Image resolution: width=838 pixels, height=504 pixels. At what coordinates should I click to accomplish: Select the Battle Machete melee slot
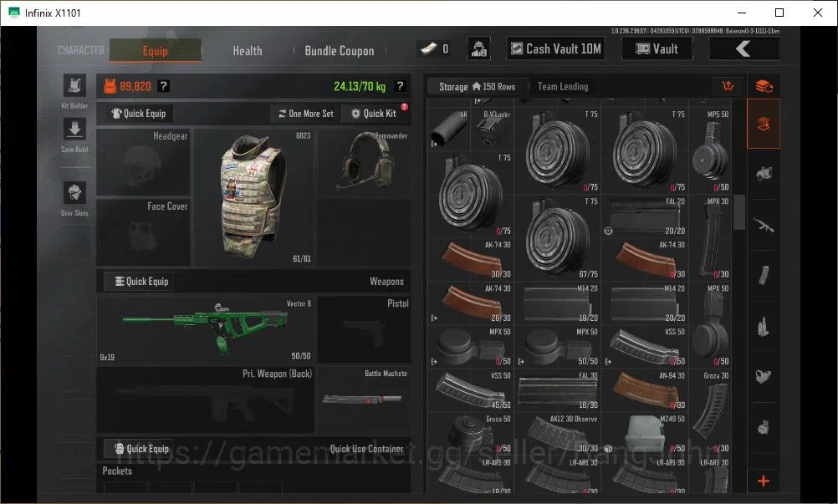click(365, 400)
